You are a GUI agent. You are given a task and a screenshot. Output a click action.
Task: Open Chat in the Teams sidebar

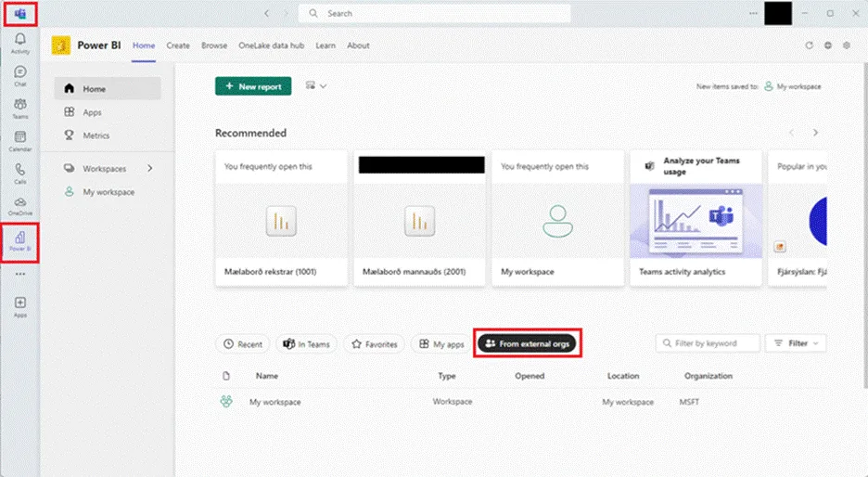coord(19,76)
